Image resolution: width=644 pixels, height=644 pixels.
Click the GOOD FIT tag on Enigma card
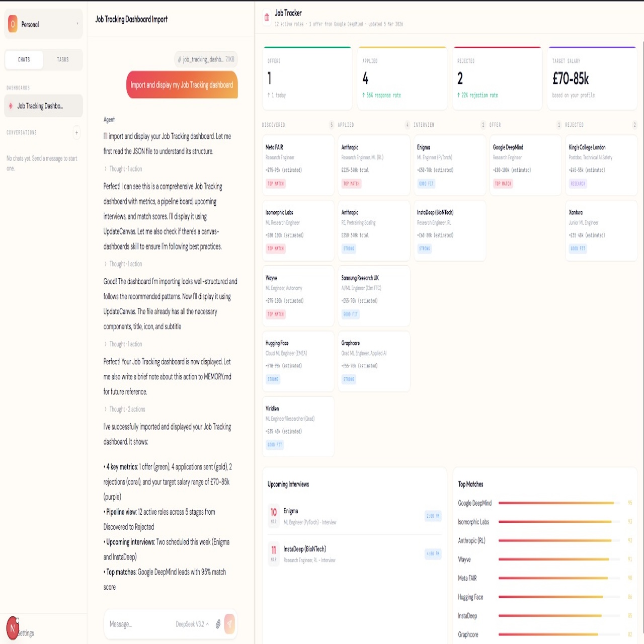pos(426,184)
